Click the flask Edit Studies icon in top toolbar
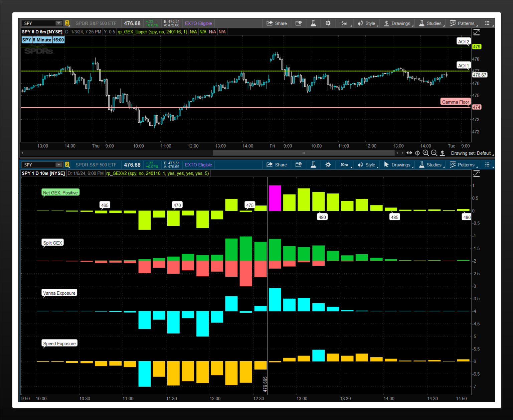The width and height of the screenshot is (513, 420). (313, 23)
